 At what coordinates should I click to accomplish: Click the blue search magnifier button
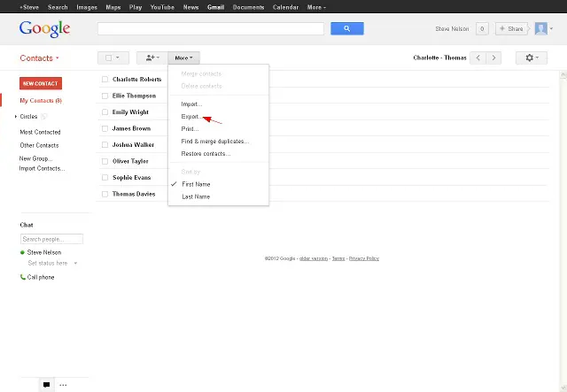346,28
